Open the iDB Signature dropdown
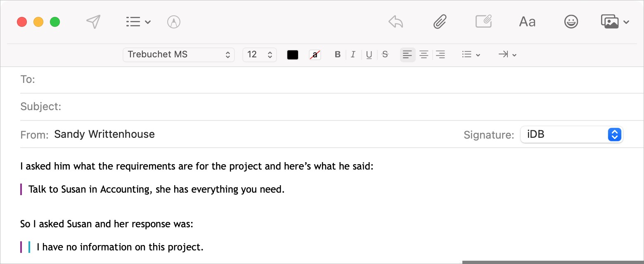This screenshot has height=264, width=644. pos(571,134)
